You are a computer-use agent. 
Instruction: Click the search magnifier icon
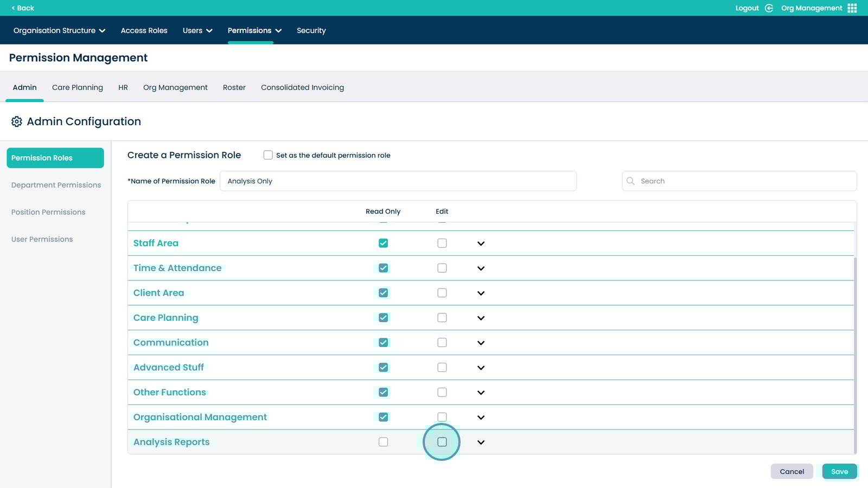coord(630,181)
